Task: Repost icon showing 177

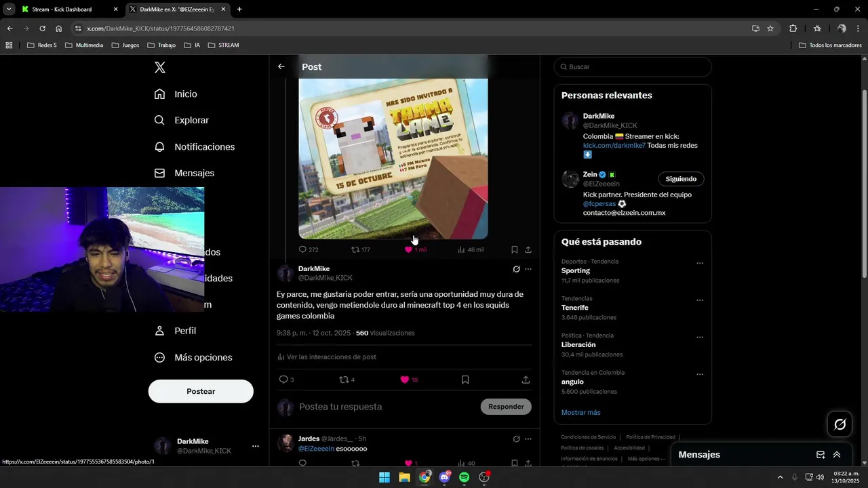Action: click(x=355, y=249)
